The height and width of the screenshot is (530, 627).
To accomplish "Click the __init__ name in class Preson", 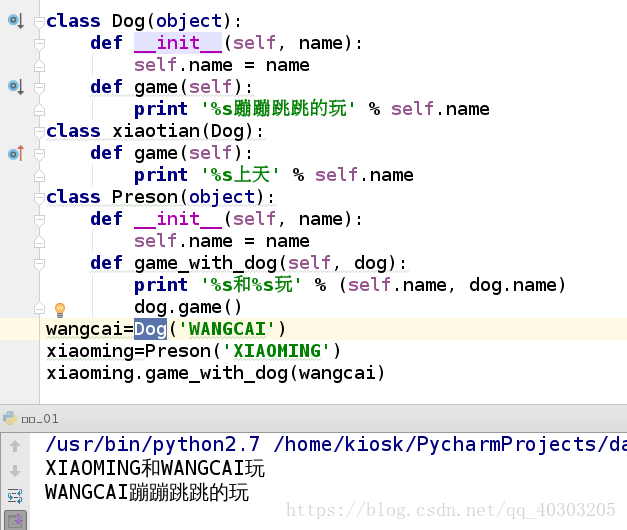I will tap(178, 219).
